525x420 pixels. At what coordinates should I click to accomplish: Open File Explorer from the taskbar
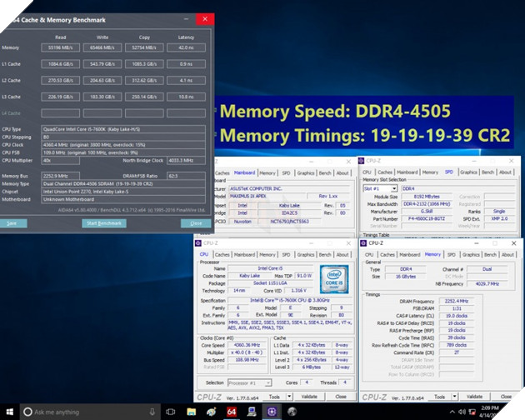tap(191, 412)
